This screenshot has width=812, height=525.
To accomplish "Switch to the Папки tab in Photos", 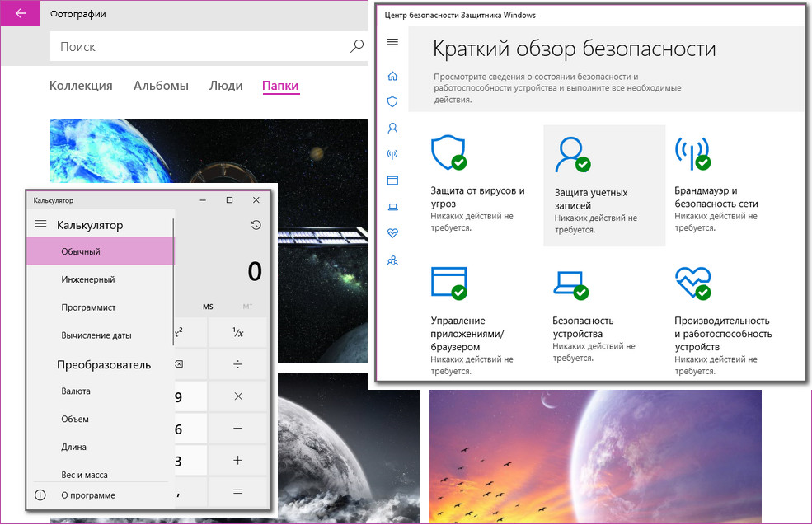I will pyautogui.click(x=280, y=86).
